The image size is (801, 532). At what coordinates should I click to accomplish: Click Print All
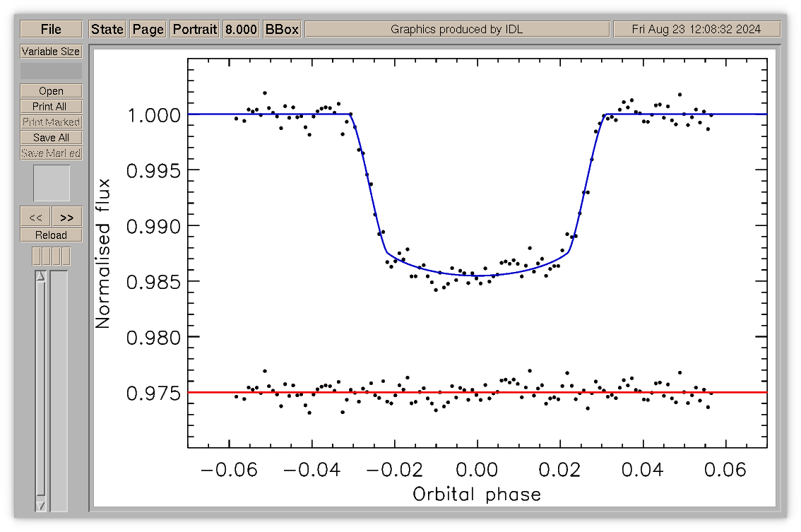(x=51, y=106)
